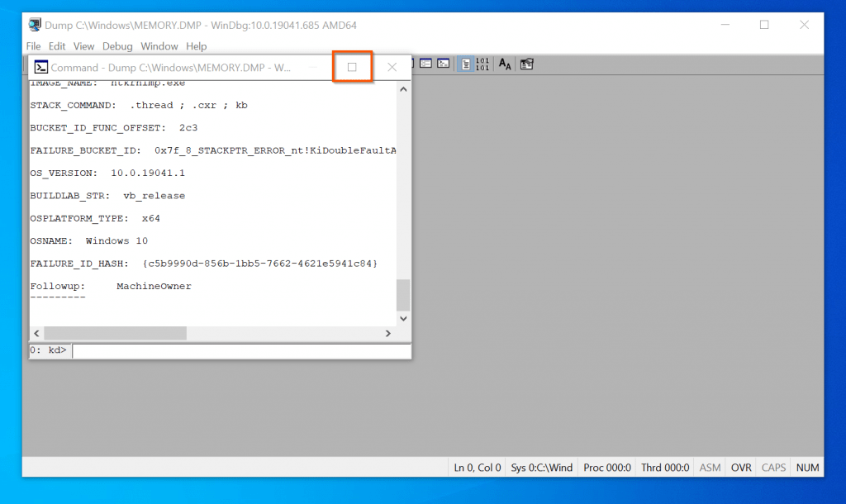This screenshot has height=504, width=846.
Task: Click the CAPS status bar indicator
Action: (x=773, y=468)
